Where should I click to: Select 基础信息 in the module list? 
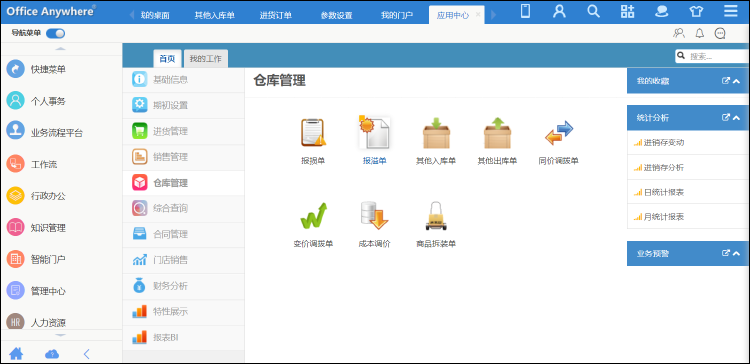tap(183, 79)
